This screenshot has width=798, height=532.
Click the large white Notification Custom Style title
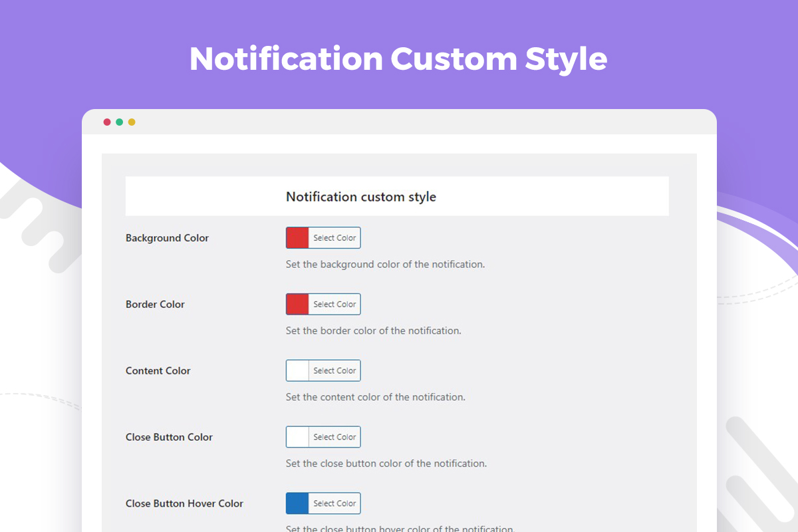click(x=398, y=59)
